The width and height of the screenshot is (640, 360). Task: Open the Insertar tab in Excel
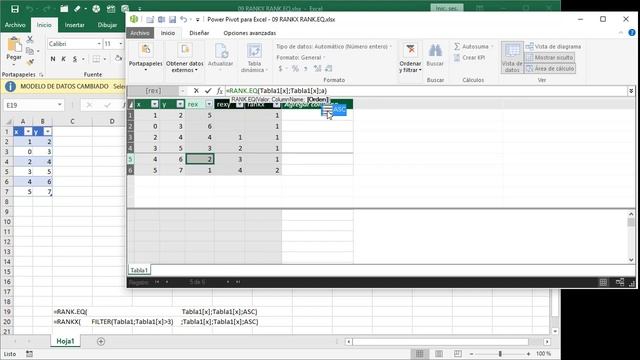(x=75, y=25)
